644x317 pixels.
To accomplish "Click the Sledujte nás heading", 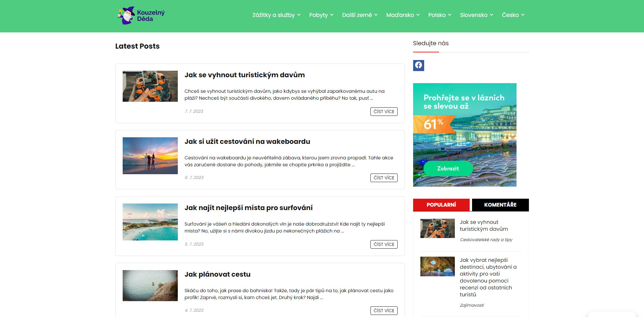I will click(431, 43).
